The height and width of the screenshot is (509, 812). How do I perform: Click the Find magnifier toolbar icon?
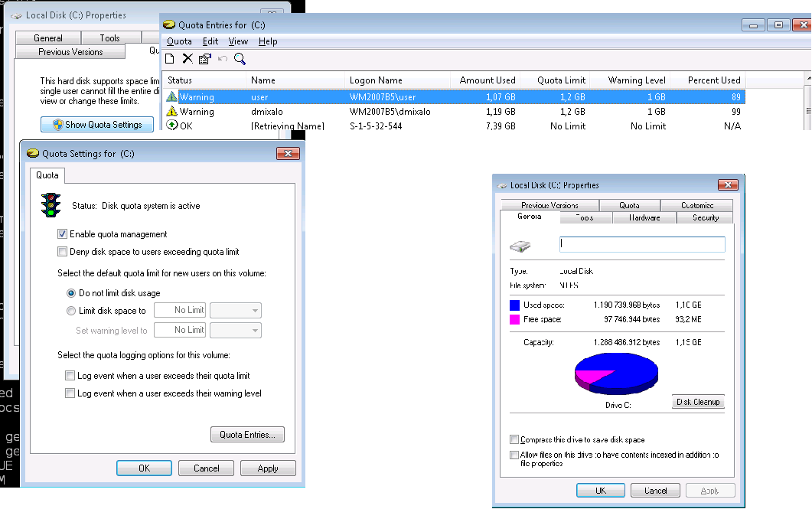(240, 59)
